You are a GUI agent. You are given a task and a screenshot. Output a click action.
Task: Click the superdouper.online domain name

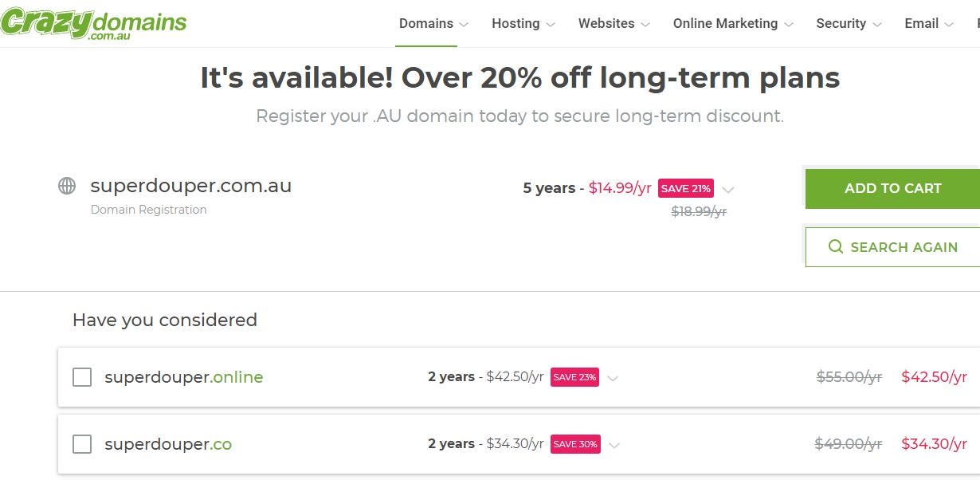point(184,377)
